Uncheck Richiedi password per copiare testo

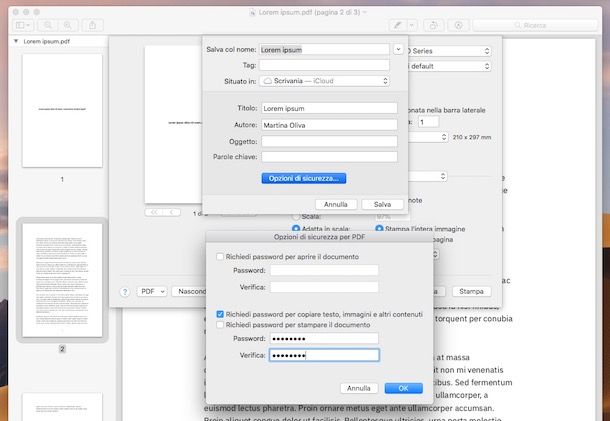pos(220,314)
